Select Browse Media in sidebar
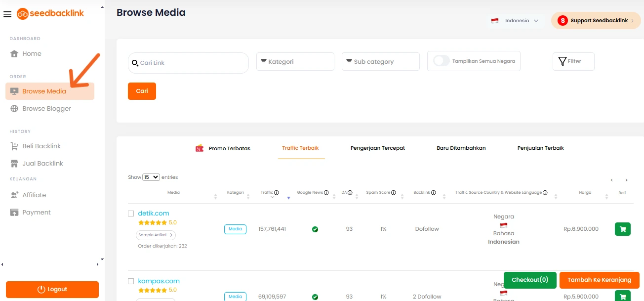 pyautogui.click(x=50, y=91)
